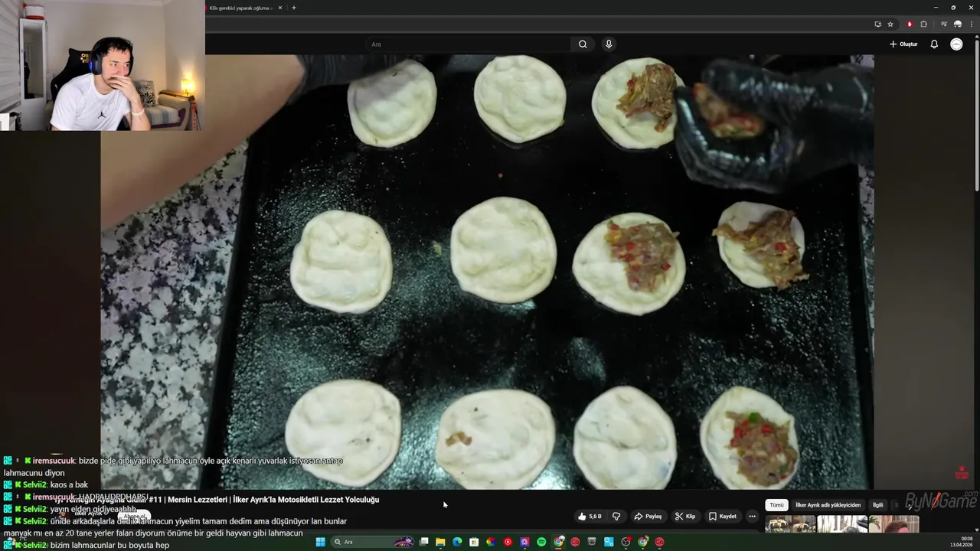Screen dimensions: 980x551
Task: Start voice search with the microphone icon
Action: point(609,44)
